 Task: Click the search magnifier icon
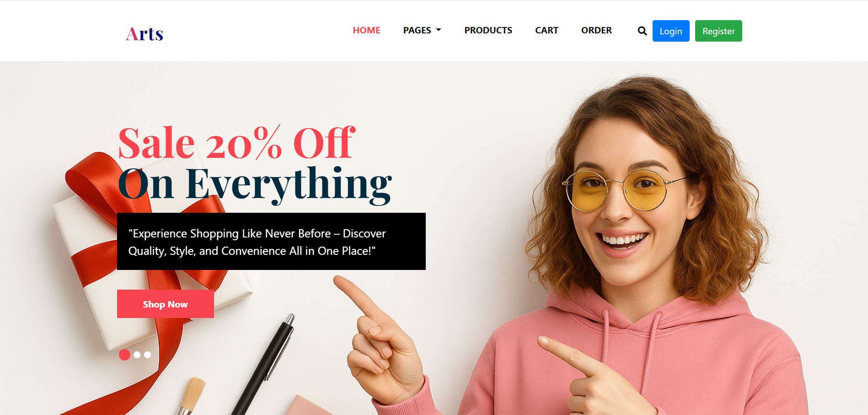pos(642,31)
